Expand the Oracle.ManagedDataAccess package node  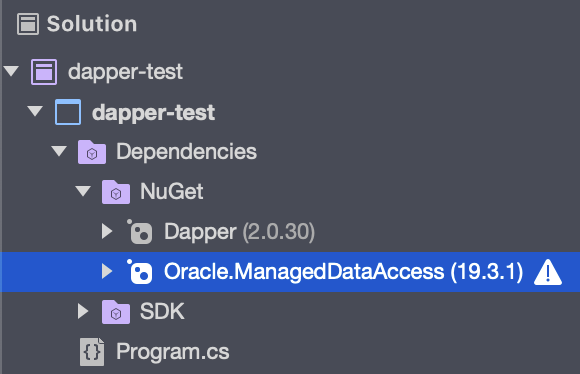pos(107,271)
